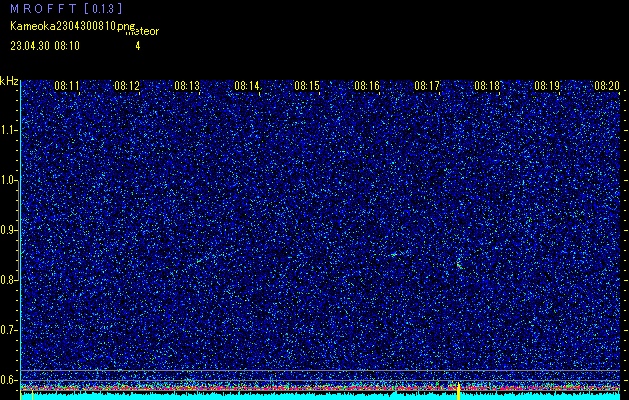Screen dimensions: 629x400
Task: Click the 0.8 kHz frequency label
Action: pos(8,280)
